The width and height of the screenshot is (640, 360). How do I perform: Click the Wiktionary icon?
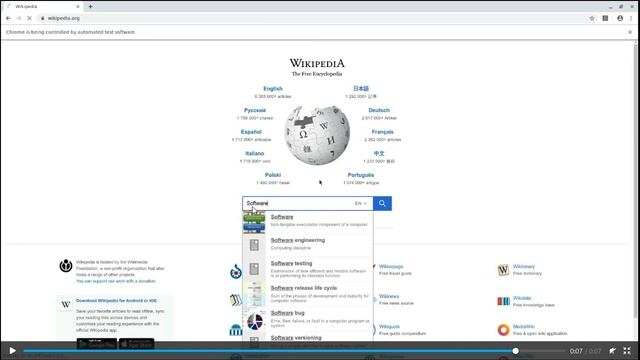(x=503, y=270)
